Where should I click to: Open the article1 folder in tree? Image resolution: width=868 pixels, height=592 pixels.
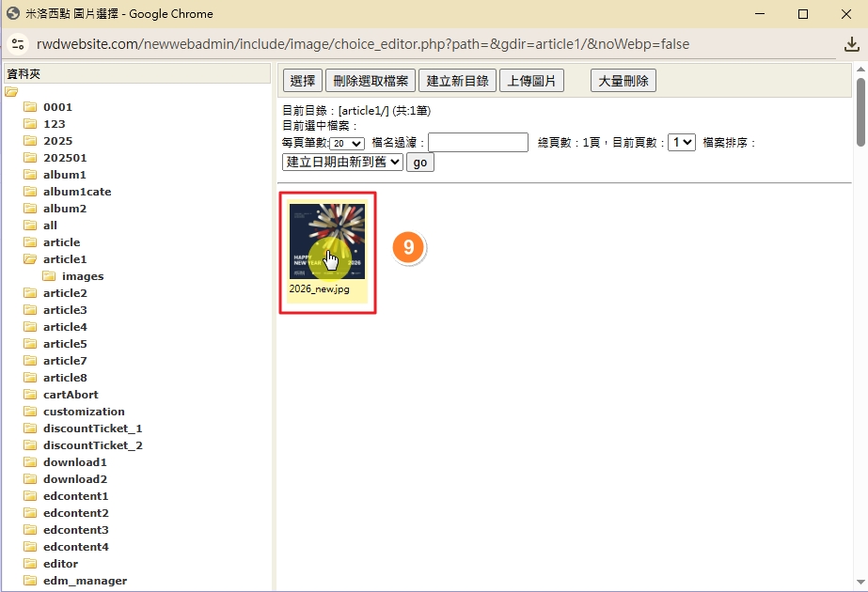[64, 259]
